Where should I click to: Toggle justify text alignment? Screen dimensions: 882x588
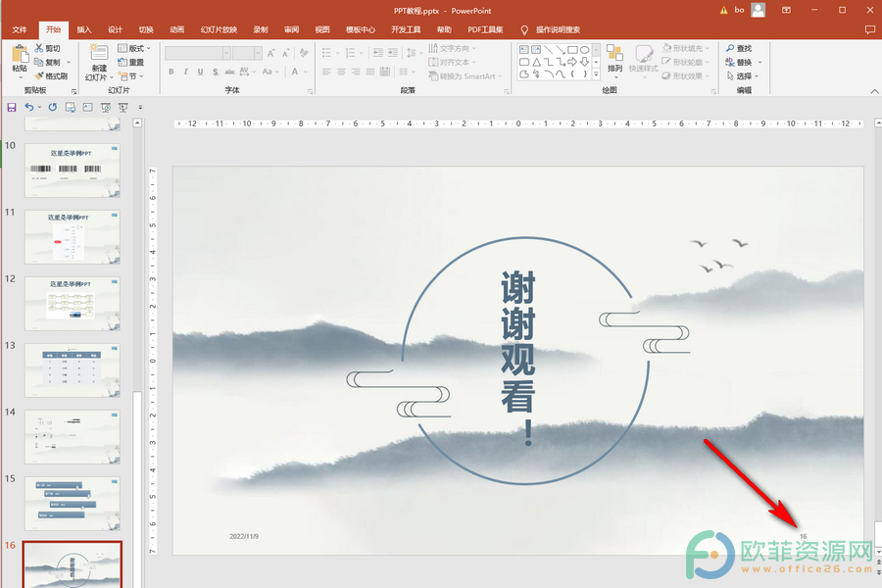(370, 72)
